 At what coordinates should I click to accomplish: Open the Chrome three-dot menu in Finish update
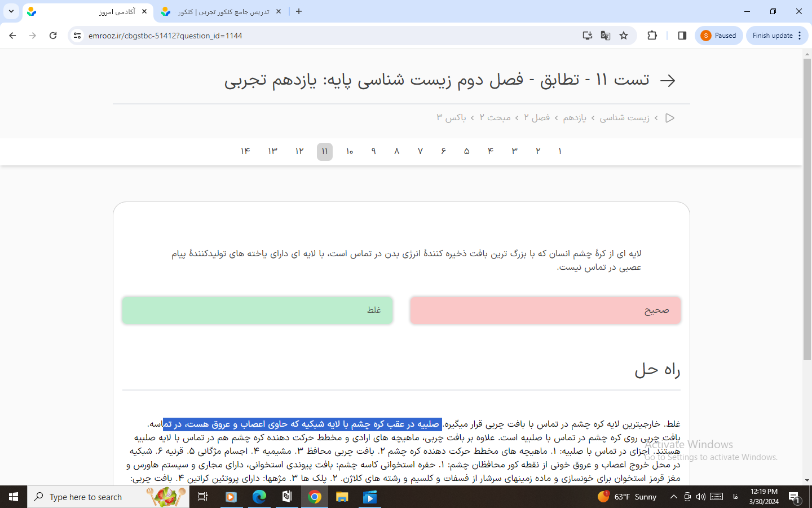[x=800, y=36]
